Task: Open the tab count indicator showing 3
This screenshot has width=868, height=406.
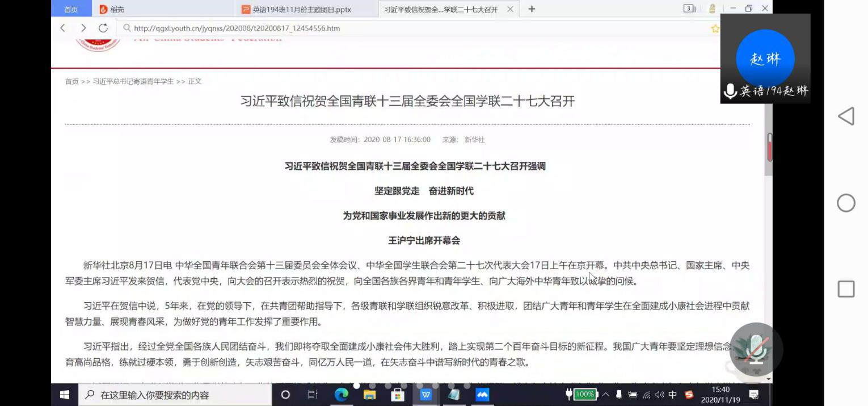Action: [x=689, y=9]
